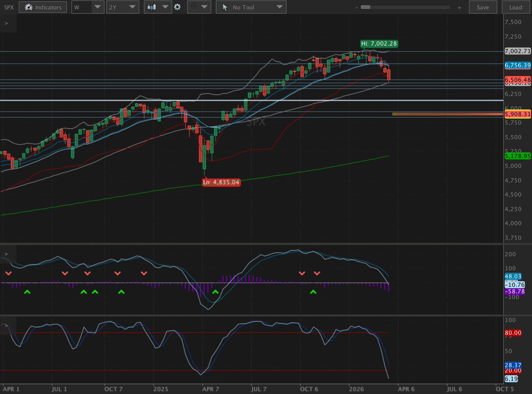This screenshot has width=532, height=394.
Task: Click the 7,002.71 price tag
Action: pos(518,51)
